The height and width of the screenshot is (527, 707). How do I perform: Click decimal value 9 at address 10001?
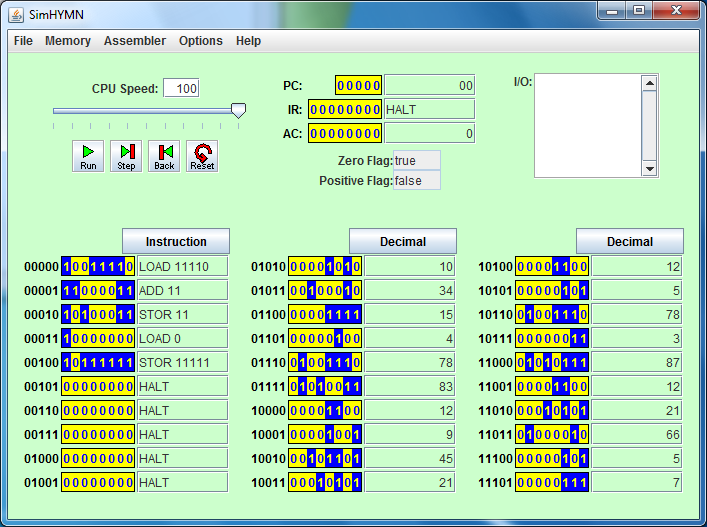point(410,435)
